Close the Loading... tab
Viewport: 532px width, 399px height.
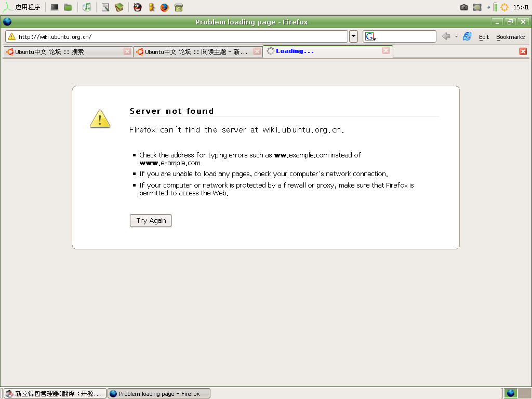point(386,50)
